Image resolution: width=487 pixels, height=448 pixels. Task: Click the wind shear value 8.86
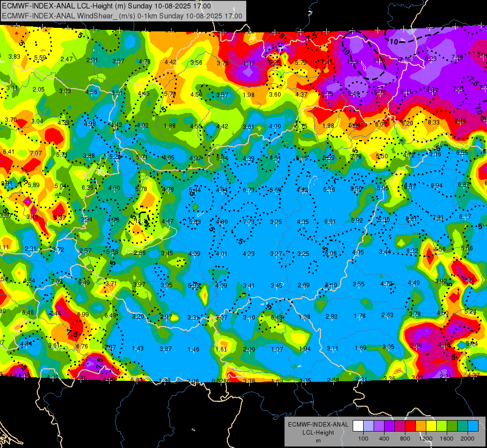(x=460, y=121)
